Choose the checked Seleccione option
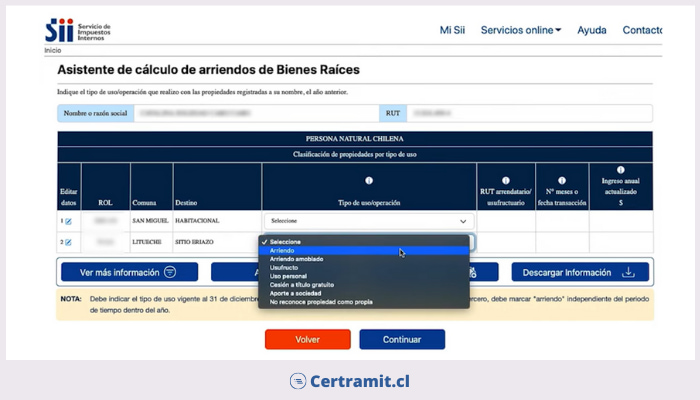Screen dimensions: 700x400 pos(363,242)
